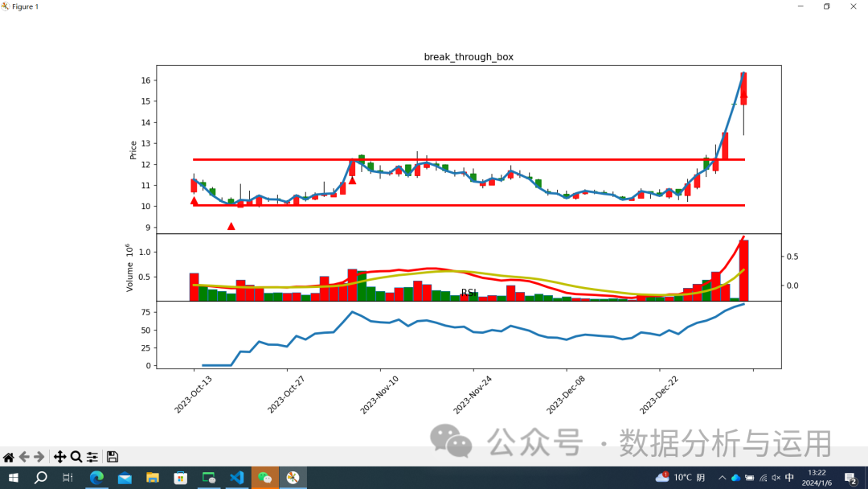This screenshot has width=868, height=489.
Task: Click the Volume axis label
Action: pyautogui.click(x=129, y=268)
